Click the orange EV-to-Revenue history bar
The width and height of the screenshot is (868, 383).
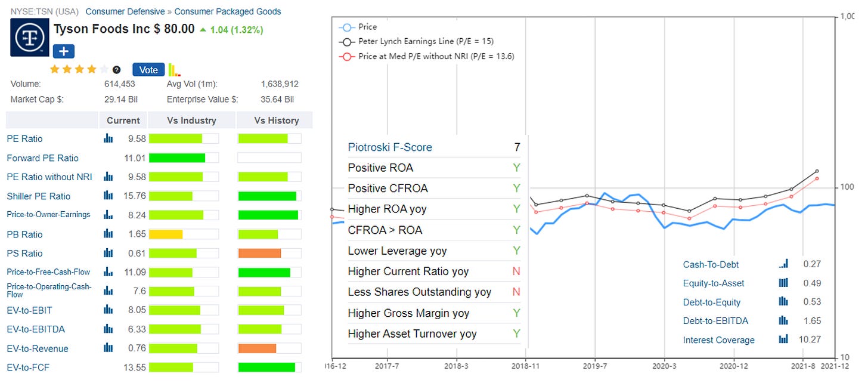[x=257, y=348]
